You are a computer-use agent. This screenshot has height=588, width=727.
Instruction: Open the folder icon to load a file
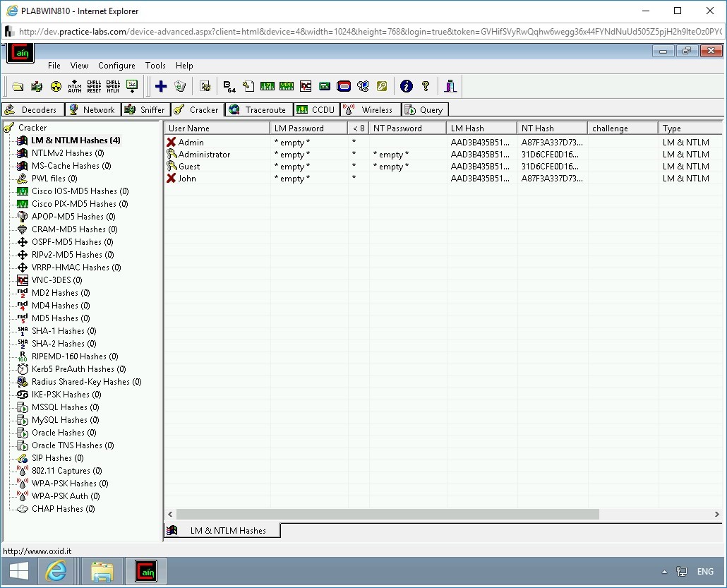[17, 86]
